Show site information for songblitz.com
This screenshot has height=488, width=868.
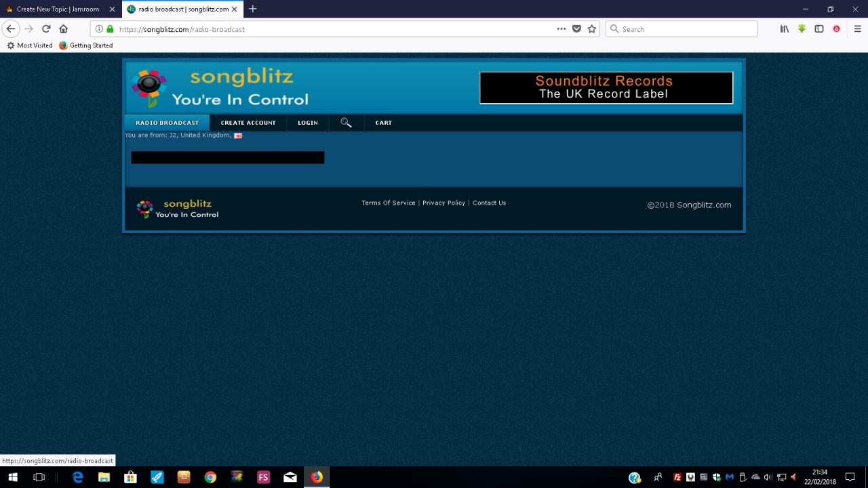99,29
